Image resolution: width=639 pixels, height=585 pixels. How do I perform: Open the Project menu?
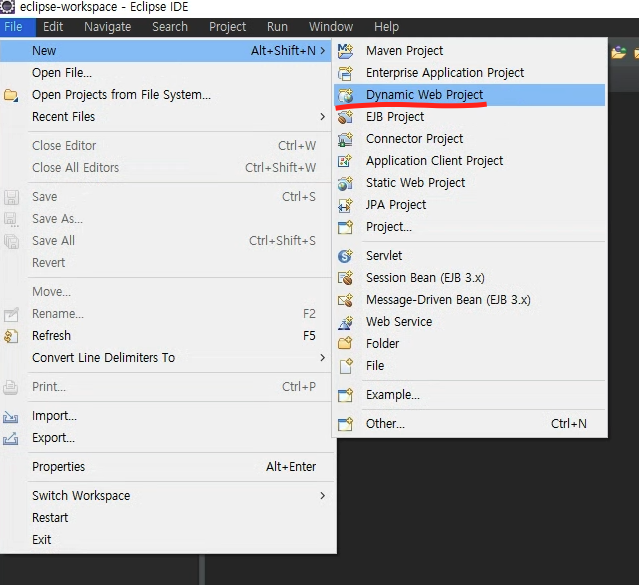(227, 27)
